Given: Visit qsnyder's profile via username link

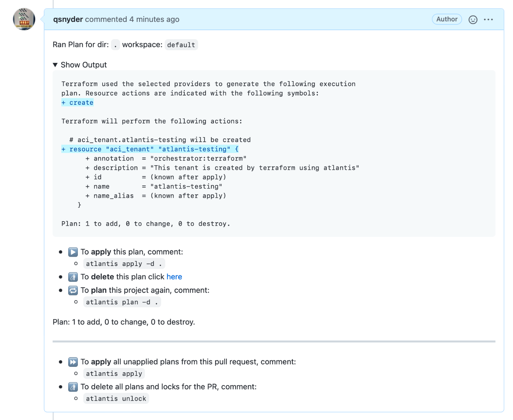Looking at the screenshot, I should [68, 19].
